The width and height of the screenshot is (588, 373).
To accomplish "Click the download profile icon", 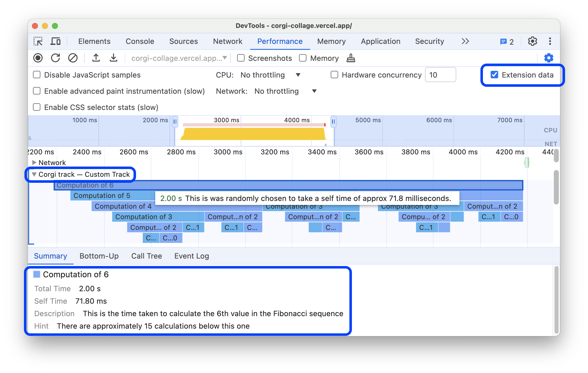I will (112, 59).
